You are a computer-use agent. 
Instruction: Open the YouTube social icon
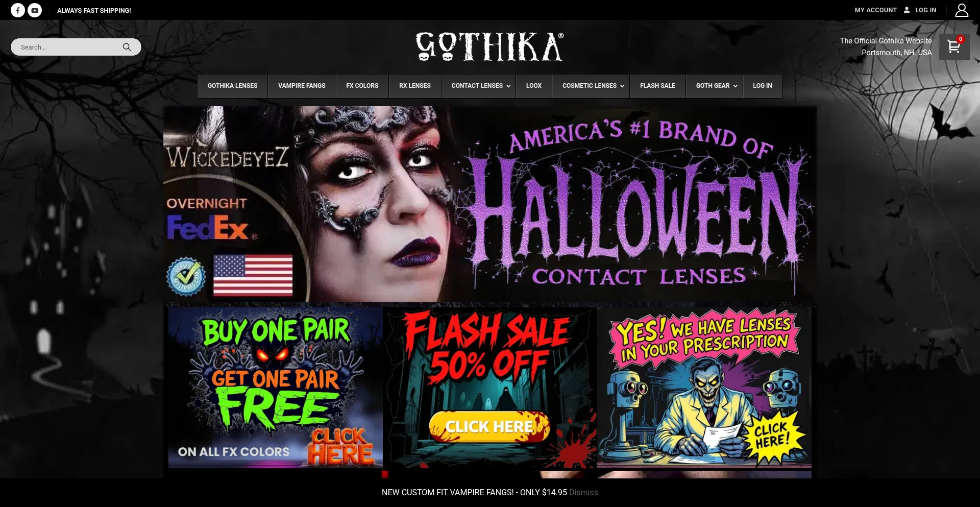(x=35, y=10)
